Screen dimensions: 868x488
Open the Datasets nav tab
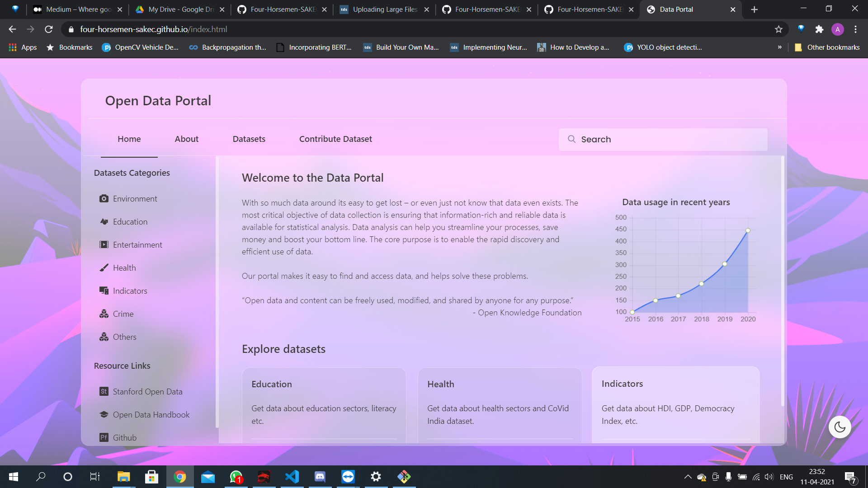point(249,139)
